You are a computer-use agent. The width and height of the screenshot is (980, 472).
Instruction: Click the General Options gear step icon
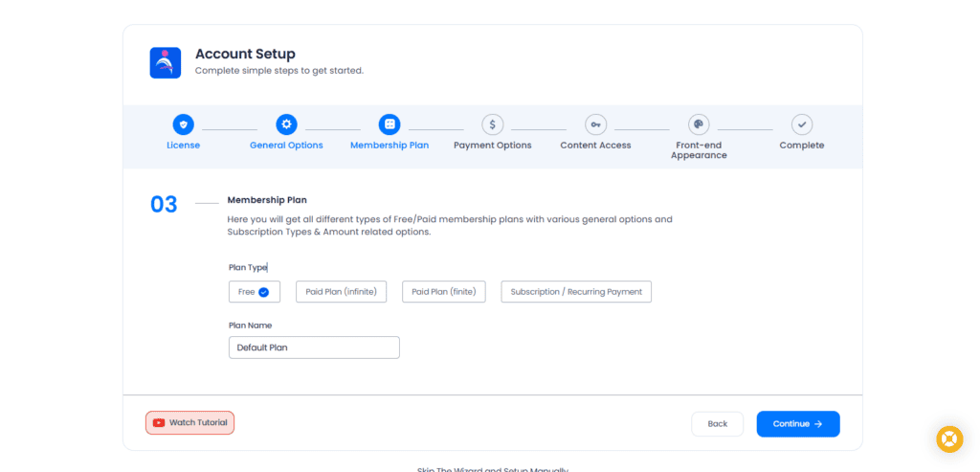click(286, 124)
